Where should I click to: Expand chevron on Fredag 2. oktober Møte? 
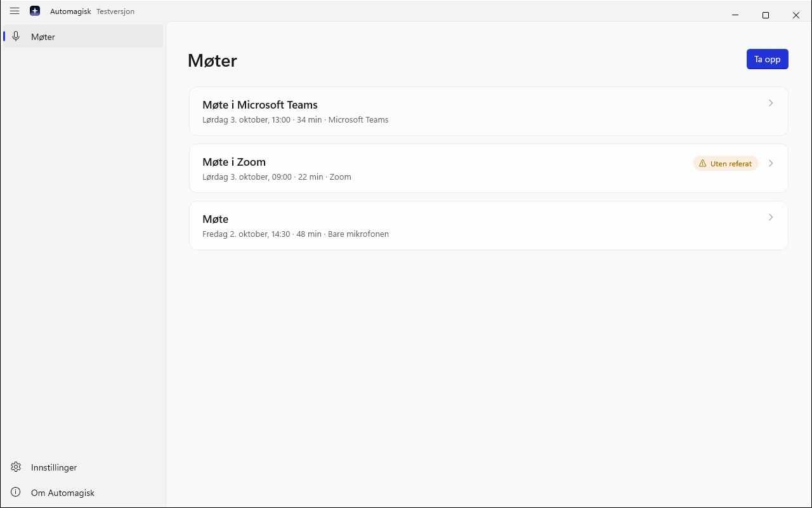click(771, 217)
